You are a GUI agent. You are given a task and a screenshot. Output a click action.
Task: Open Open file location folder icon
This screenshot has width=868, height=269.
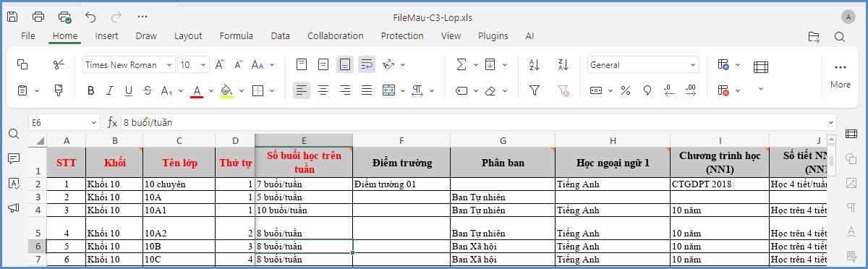(x=814, y=36)
